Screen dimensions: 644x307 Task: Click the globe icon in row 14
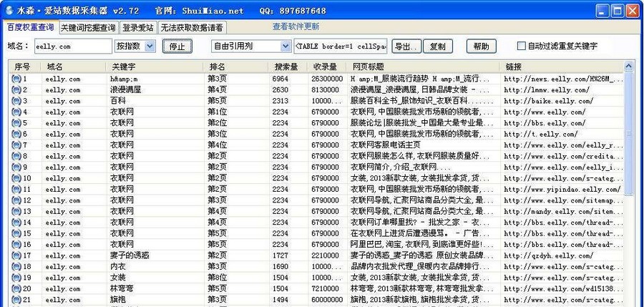click(x=16, y=223)
